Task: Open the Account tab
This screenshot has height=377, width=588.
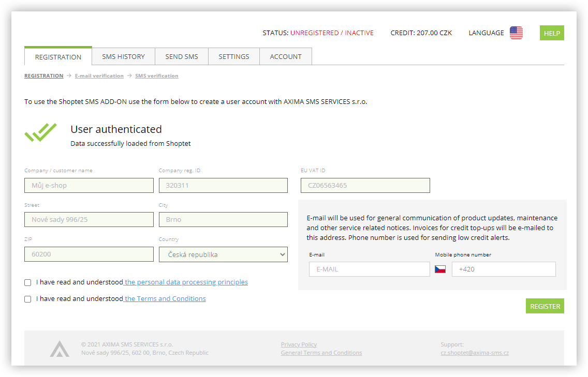Action: [x=286, y=56]
